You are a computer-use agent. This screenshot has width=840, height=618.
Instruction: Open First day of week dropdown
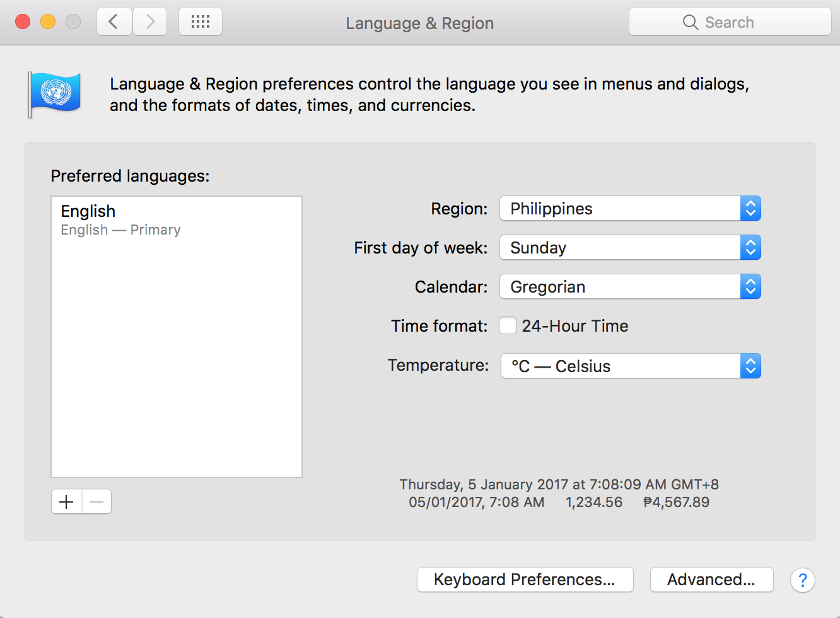click(x=631, y=248)
